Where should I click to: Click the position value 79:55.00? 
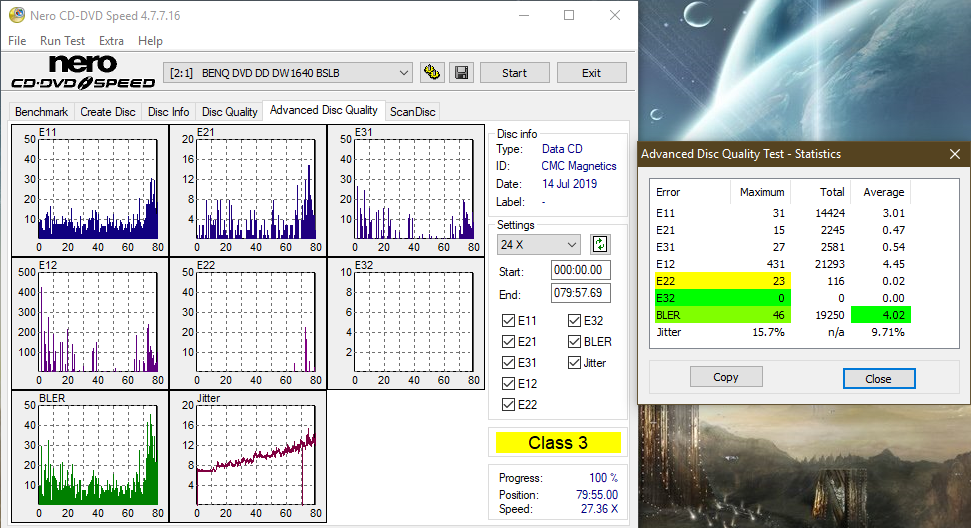pos(597,495)
